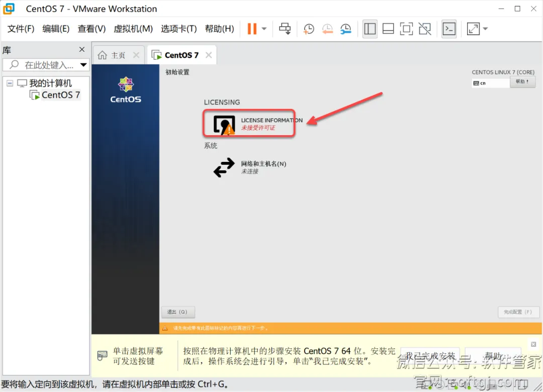This screenshot has height=392, width=543.
Task: Open the 帮助(H) menu
Action: [x=219, y=29]
